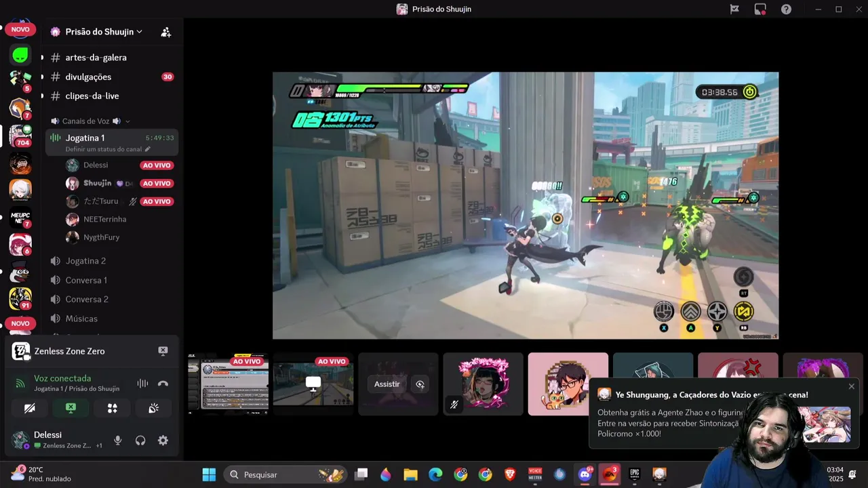Click the AO VIVO badge beside Shuujin
Image resolution: width=868 pixels, height=488 pixels.
point(157,184)
